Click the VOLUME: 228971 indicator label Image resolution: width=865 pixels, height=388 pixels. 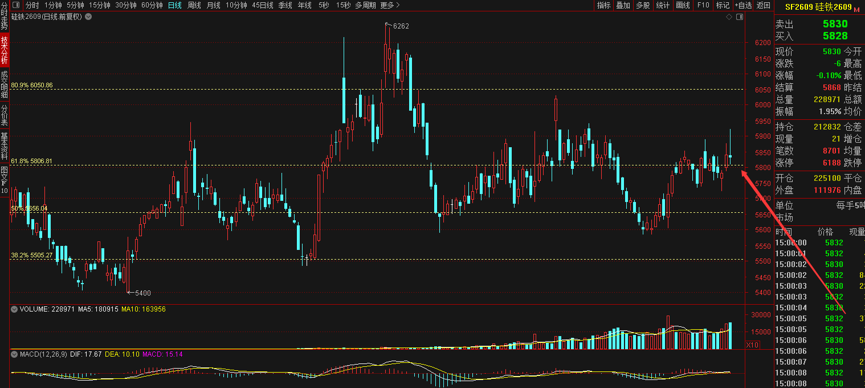pyautogui.click(x=48, y=309)
